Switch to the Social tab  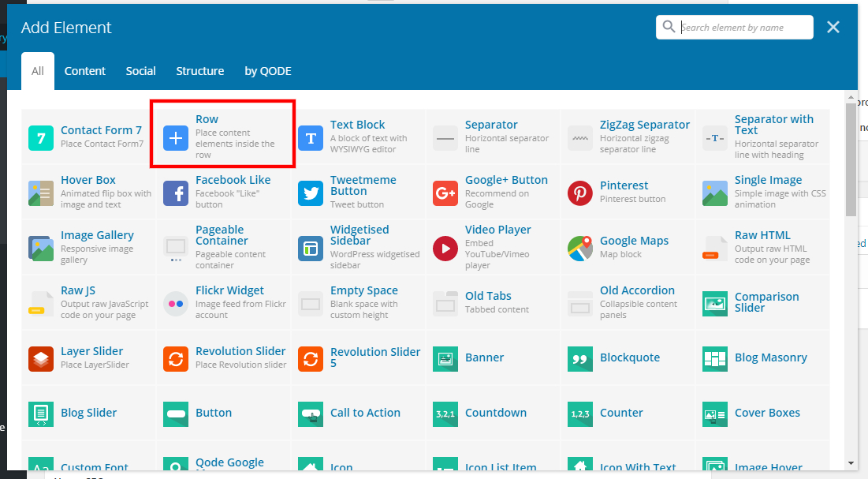(x=140, y=71)
